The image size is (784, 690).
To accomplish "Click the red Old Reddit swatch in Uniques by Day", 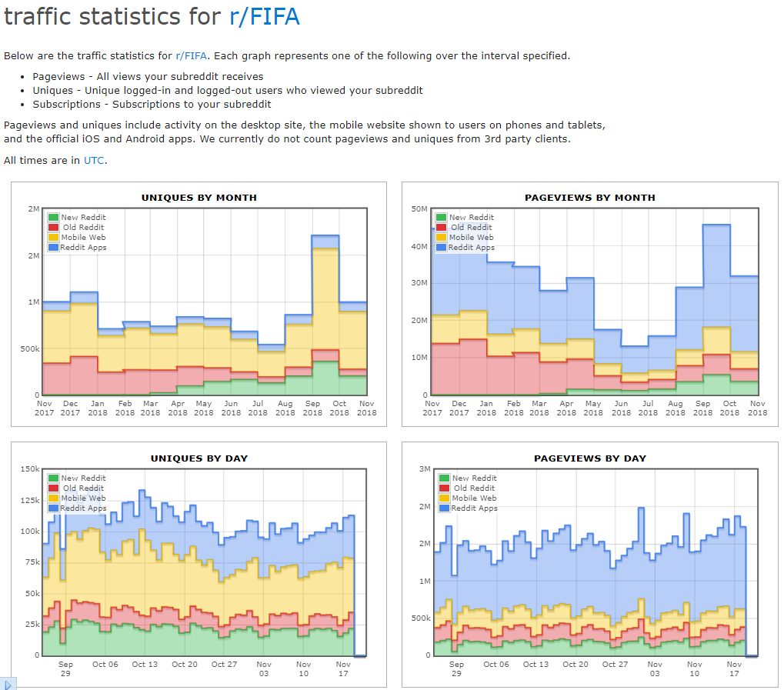I will click(x=54, y=488).
